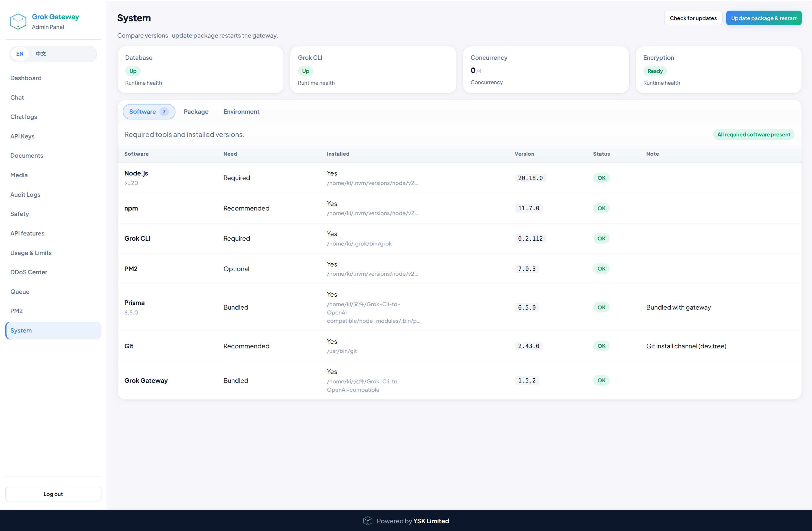Click version 2.43.0 for Git
The image size is (812, 531).
pyautogui.click(x=529, y=346)
